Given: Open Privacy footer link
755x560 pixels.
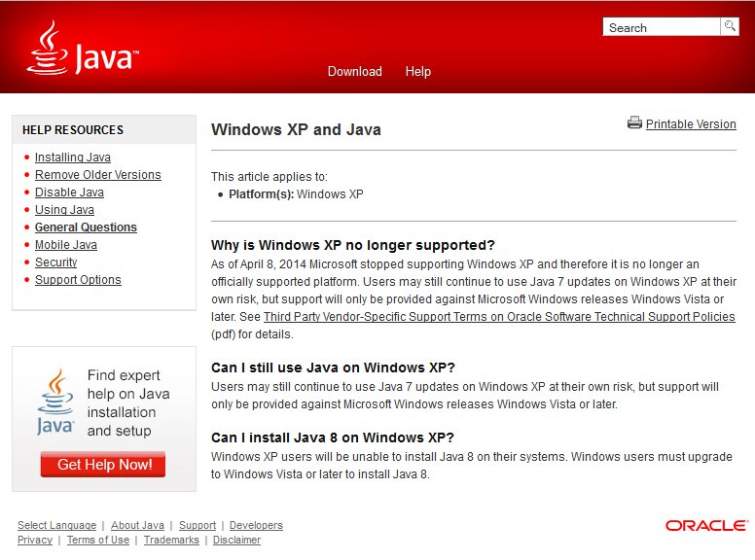Looking at the screenshot, I should click(35, 540).
